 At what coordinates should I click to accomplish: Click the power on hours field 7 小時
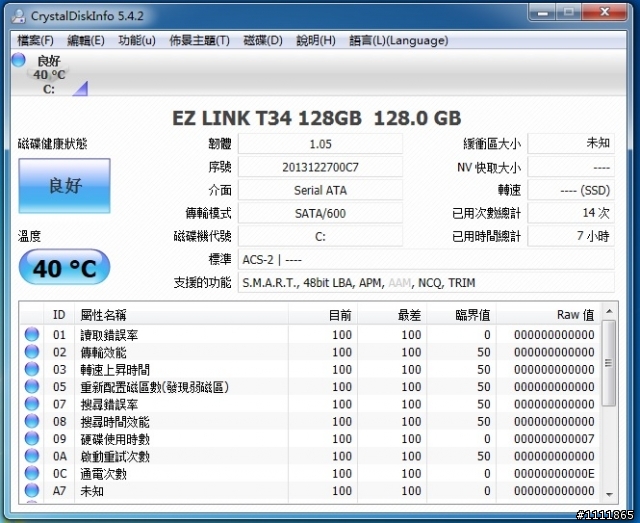click(x=571, y=236)
